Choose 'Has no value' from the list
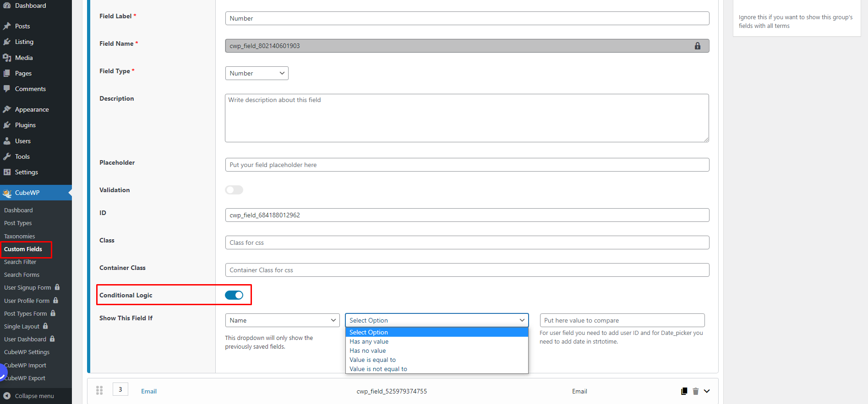 click(x=437, y=350)
